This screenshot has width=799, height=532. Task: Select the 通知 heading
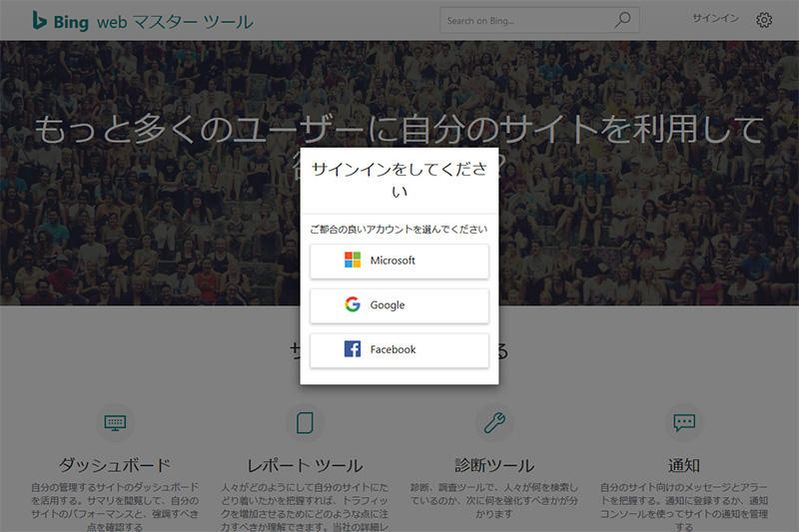point(684,465)
